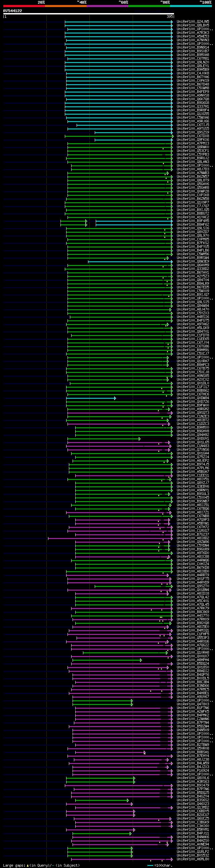Click UniRef100_A8J470 label
Screen dimensions: 215x868
click(193, 309)
